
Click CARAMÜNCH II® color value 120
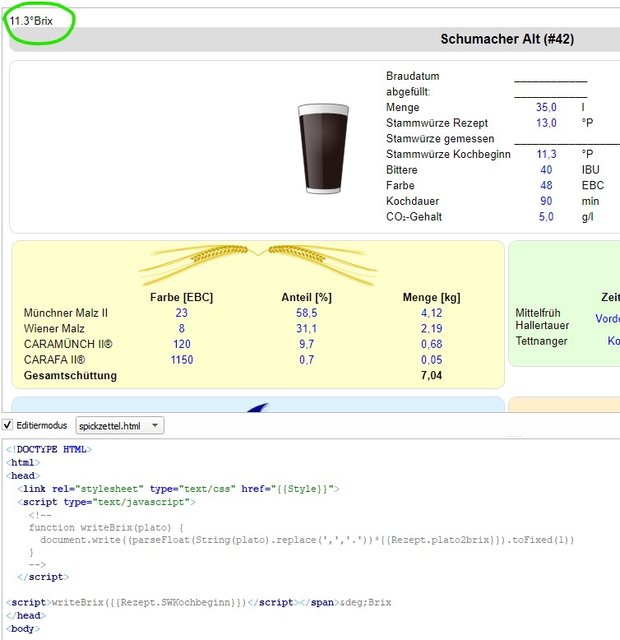tap(182, 344)
